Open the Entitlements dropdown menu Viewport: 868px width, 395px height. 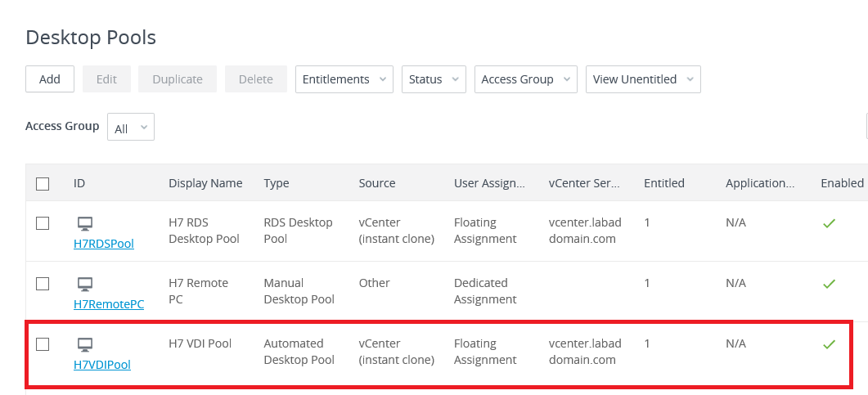coord(344,79)
